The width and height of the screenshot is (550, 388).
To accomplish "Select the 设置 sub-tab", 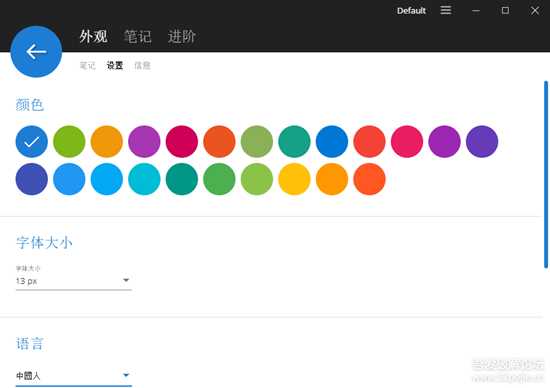I will (115, 66).
